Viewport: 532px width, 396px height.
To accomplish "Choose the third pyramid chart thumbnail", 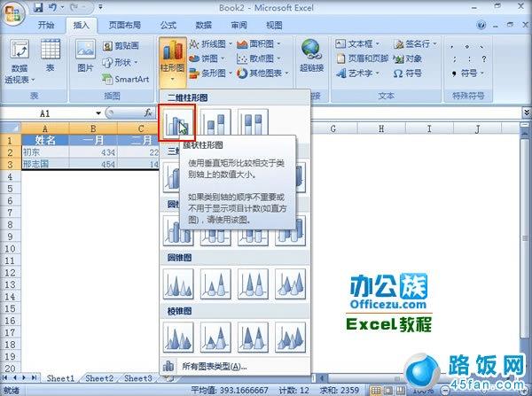I will coord(253,337).
